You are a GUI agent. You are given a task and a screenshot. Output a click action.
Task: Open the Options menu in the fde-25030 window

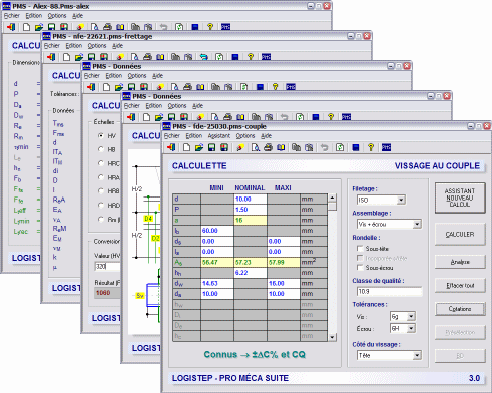click(245, 136)
